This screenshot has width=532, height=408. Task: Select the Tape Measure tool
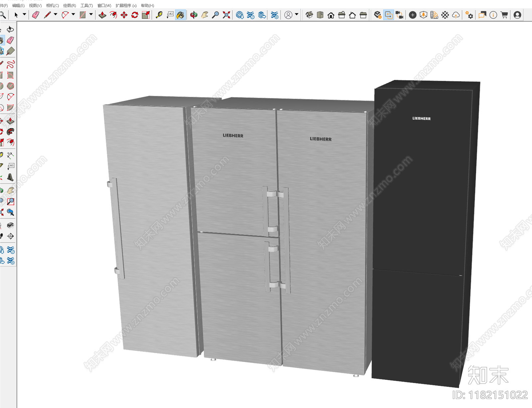click(x=159, y=15)
